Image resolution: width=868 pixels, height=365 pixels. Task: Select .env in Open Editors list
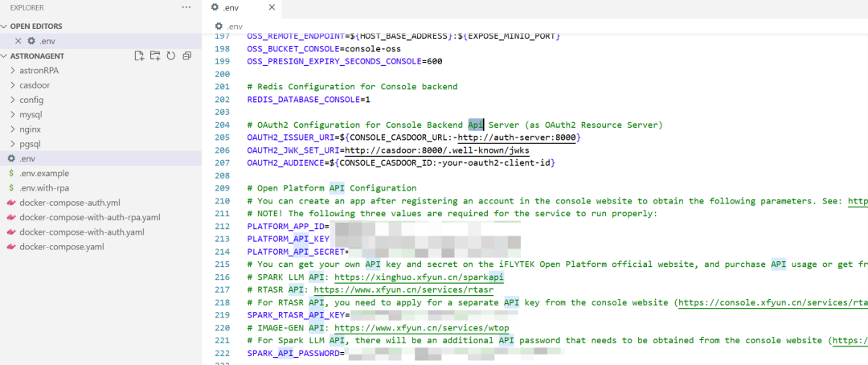tap(100, 41)
